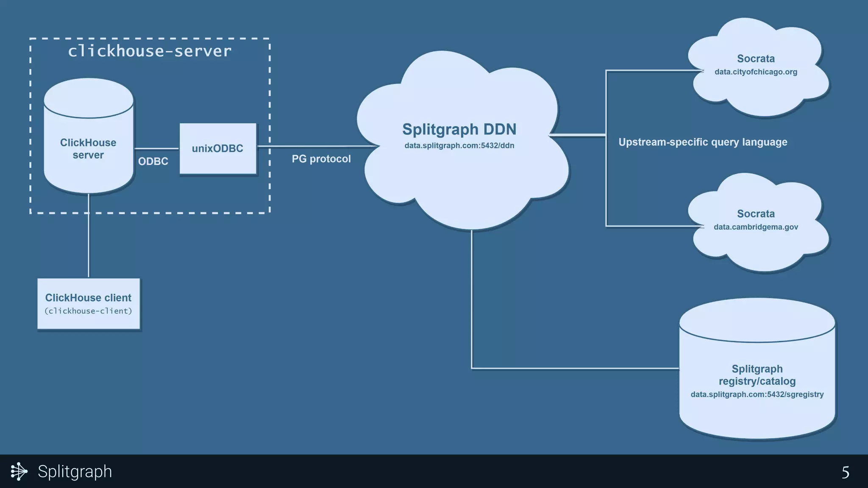This screenshot has height=488, width=868.
Task: Click the PG protocol label
Action: pyautogui.click(x=321, y=159)
